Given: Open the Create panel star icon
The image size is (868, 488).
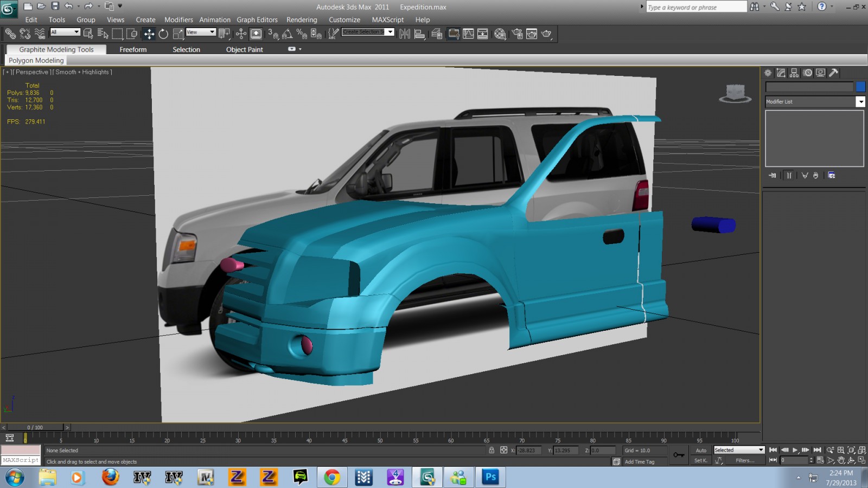Looking at the screenshot, I should [x=768, y=73].
